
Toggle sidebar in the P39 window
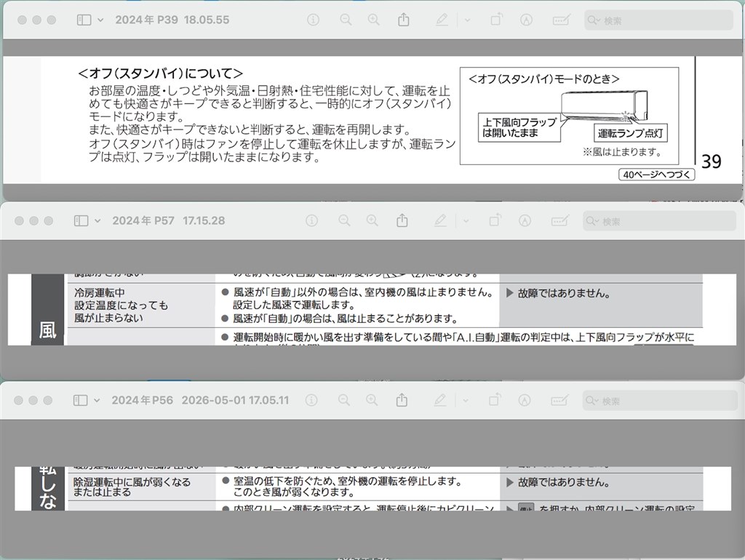(84, 20)
